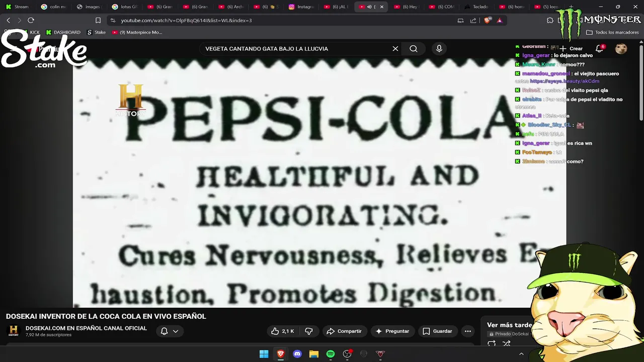
Task: Click the Crear button
Action: pos(572,49)
